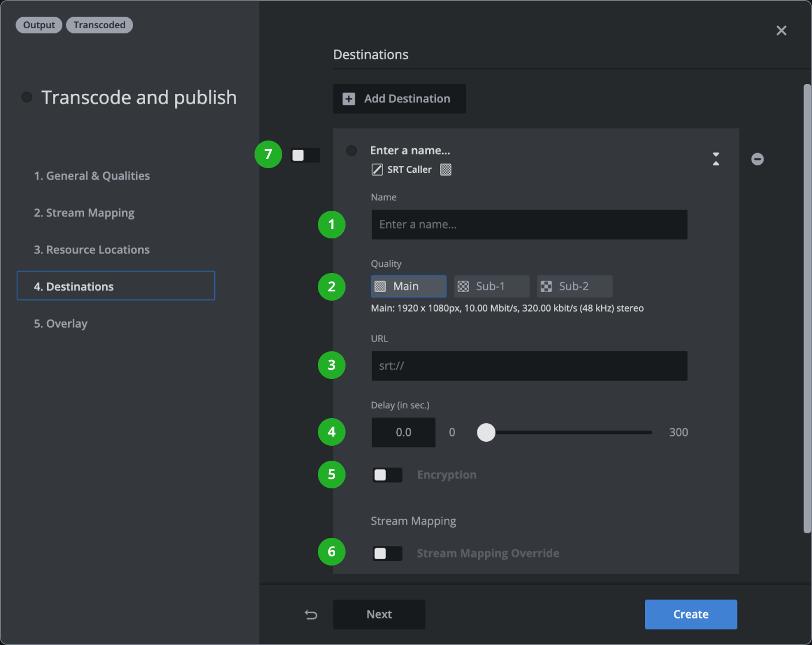Collapse the destination panel with the arrows
This screenshot has height=645, width=812.
pyautogui.click(x=716, y=159)
